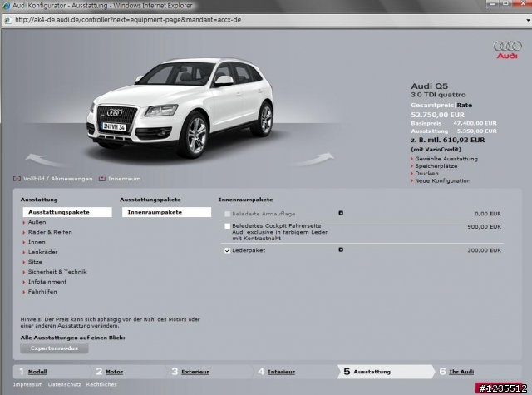Open the Rechtliches footer link
The image size is (532, 395).
[101, 384]
